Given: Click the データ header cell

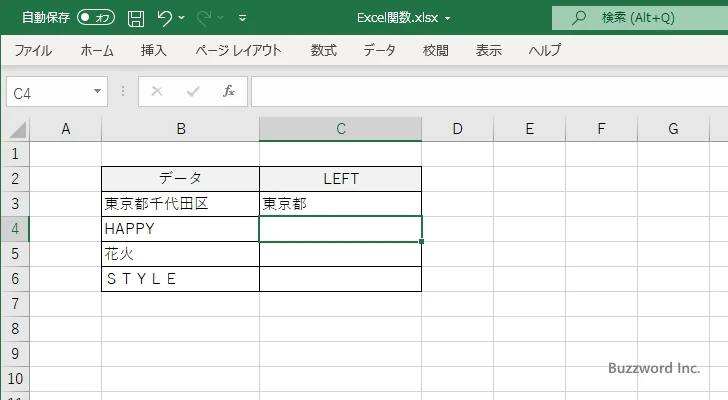Looking at the screenshot, I should [181, 179].
